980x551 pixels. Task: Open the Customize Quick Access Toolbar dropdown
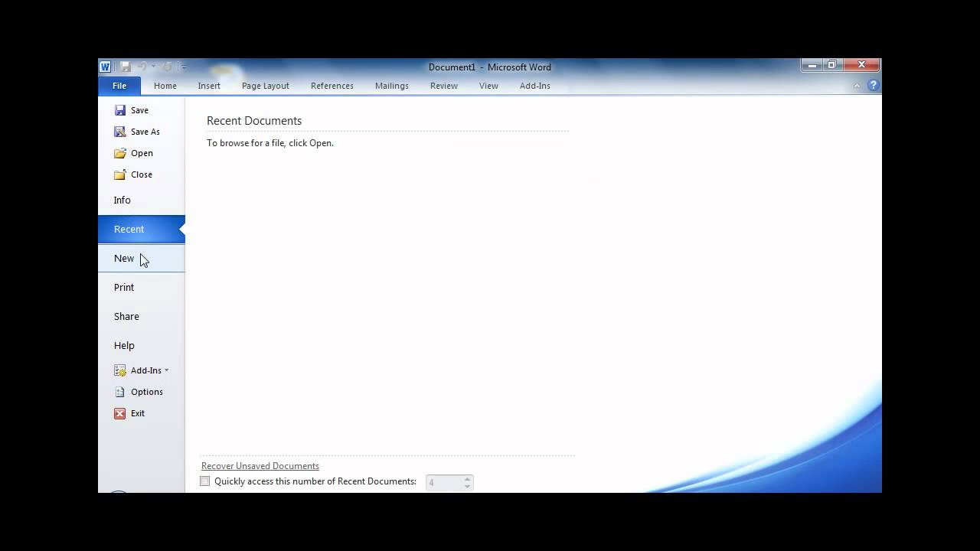184,67
